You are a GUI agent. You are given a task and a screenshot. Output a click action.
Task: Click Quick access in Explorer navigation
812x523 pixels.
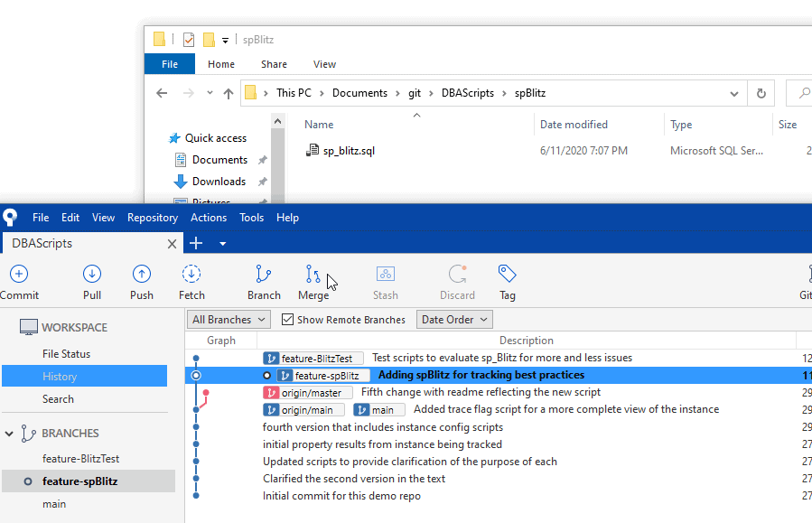pos(216,138)
